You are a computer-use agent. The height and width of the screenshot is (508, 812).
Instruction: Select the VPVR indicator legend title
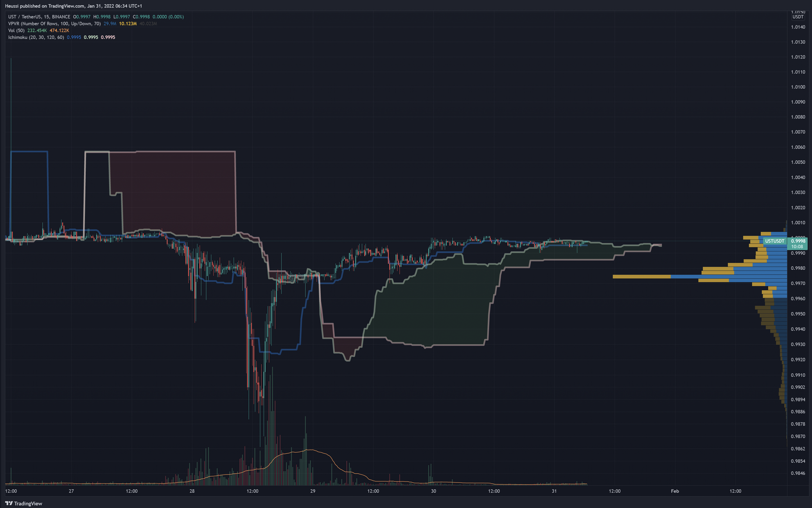click(x=54, y=24)
